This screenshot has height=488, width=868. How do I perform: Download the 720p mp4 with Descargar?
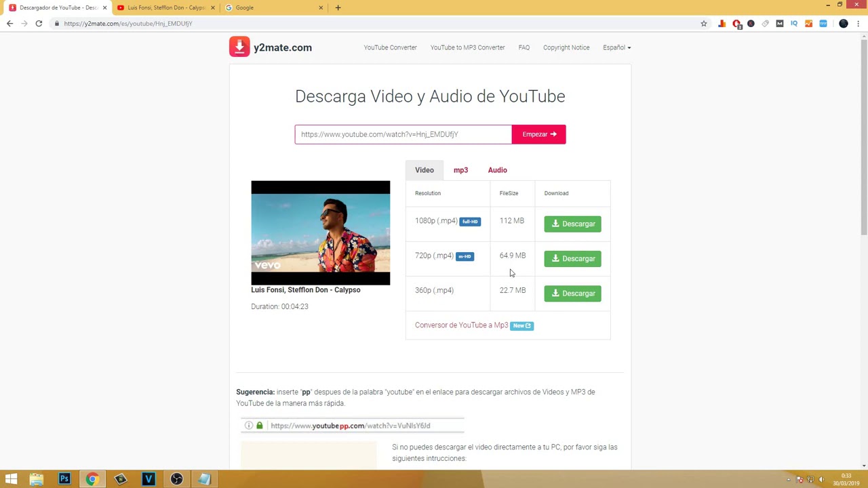(572, 258)
